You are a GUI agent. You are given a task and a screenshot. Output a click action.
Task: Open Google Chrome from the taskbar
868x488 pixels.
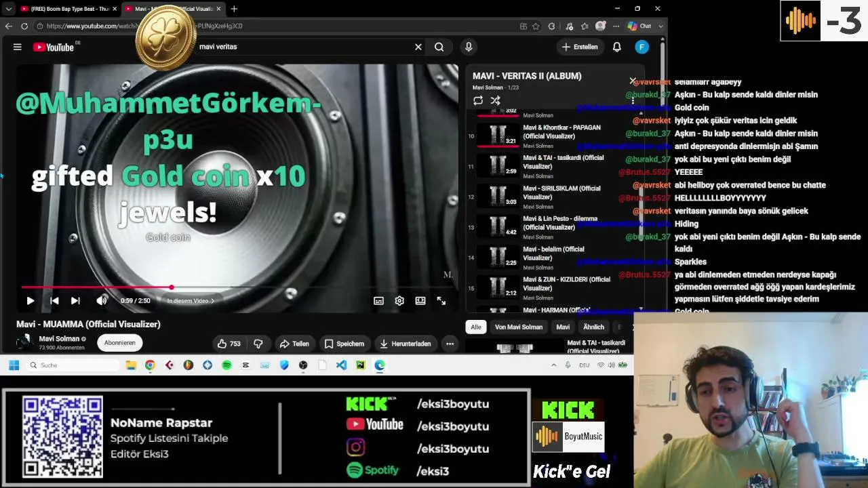click(x=150, y=365)
